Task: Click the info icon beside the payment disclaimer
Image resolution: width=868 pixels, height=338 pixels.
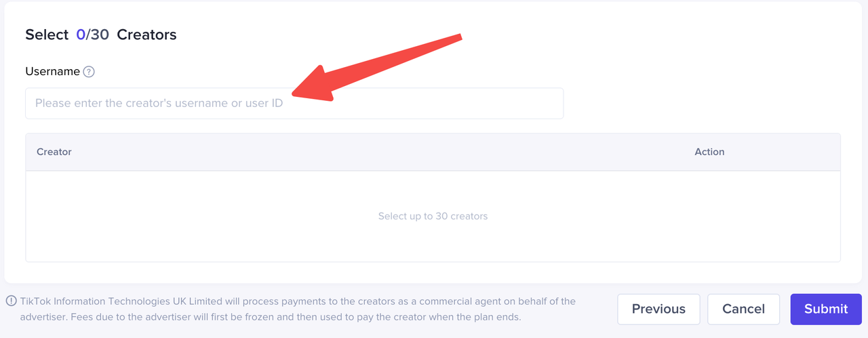Action: pyautogui.click(x=12, y=301)
